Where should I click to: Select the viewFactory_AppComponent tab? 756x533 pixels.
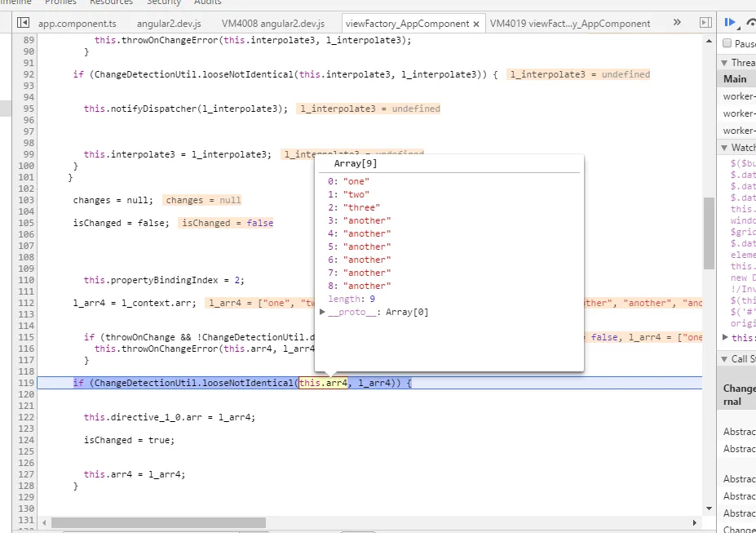pos(407,24)
